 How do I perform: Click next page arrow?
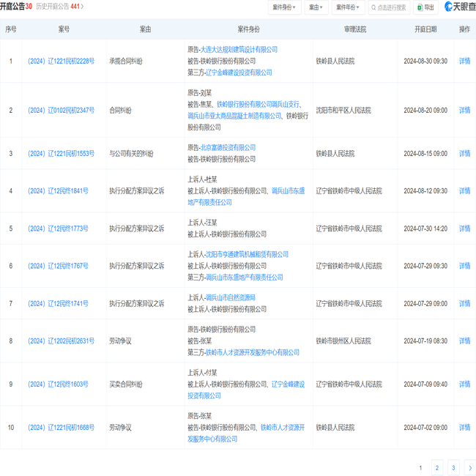pos(470,468)
